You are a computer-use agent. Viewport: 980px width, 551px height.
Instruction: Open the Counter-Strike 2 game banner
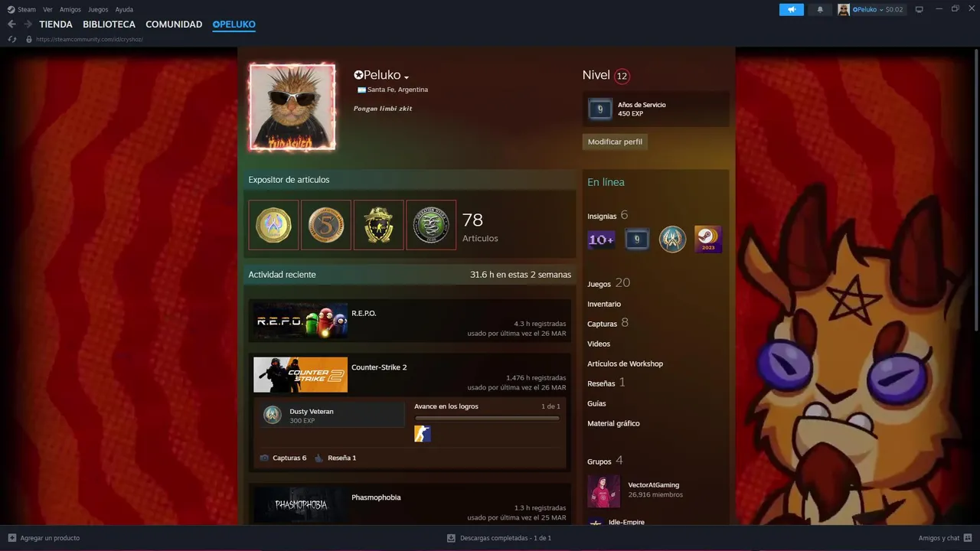click(x=300, y=375)
